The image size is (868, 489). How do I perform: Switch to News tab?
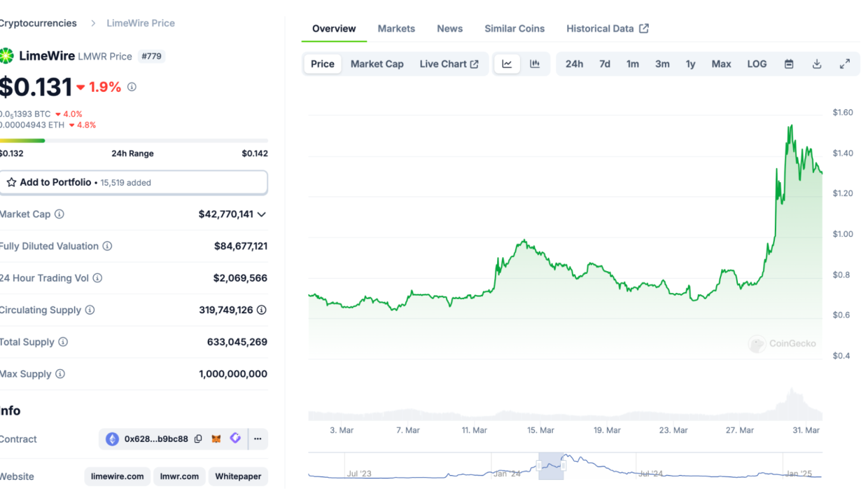point(449,29)
